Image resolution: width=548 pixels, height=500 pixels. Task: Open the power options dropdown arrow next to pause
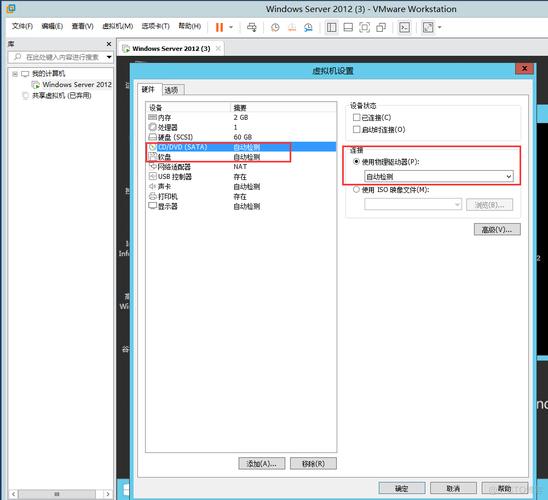(x=231, y=27)
